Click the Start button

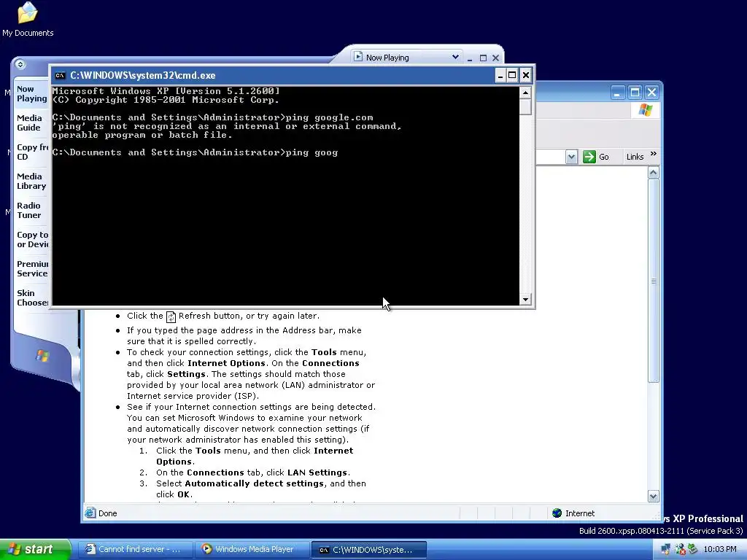click(x=35, y=550)
